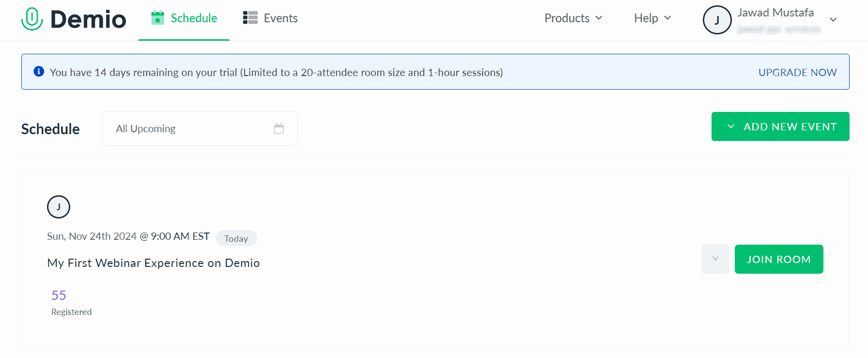Open the All Upcoming date filter
This screenshot has height=358, width=868.
[200, 129]
